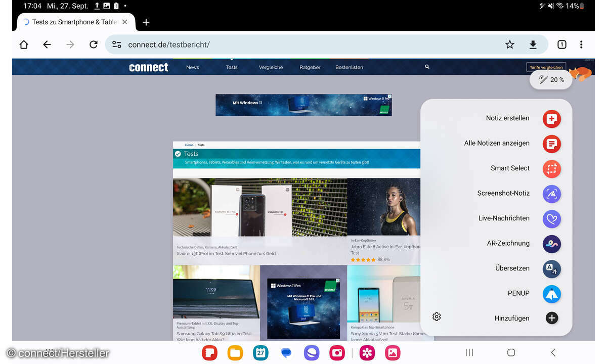
Task: Open the Bestenlisten menu item
Action: point(349,67)
